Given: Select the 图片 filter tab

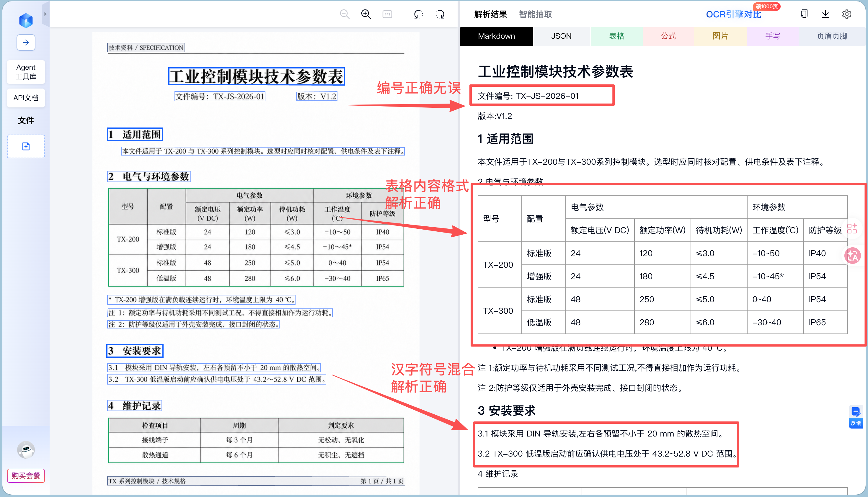Looking at the screenshot, I should click(720, 36).
